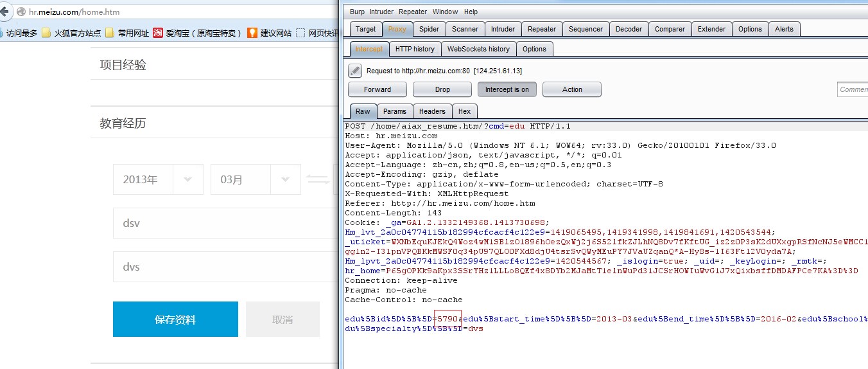
Task: Switch to the Intruder tool tab
Action: point(503,29)
